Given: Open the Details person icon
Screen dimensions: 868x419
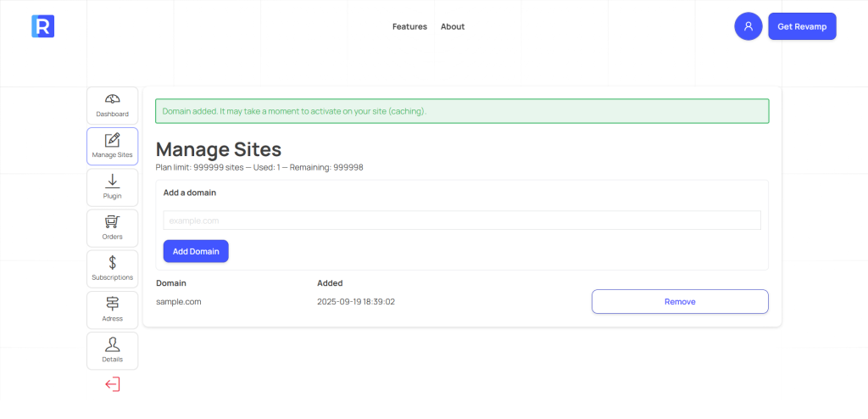Looking at the screenshot, I should click(112, 350).
